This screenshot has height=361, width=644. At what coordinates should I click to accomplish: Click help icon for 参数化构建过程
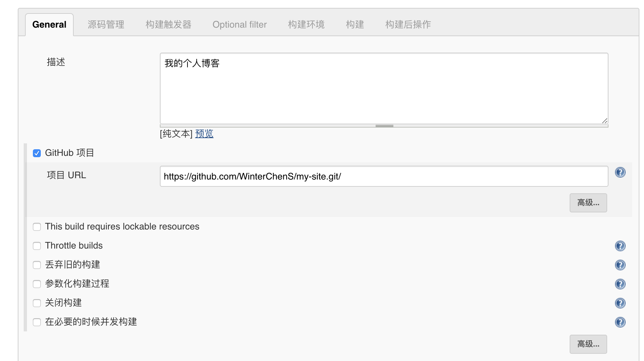coord(620,284)
